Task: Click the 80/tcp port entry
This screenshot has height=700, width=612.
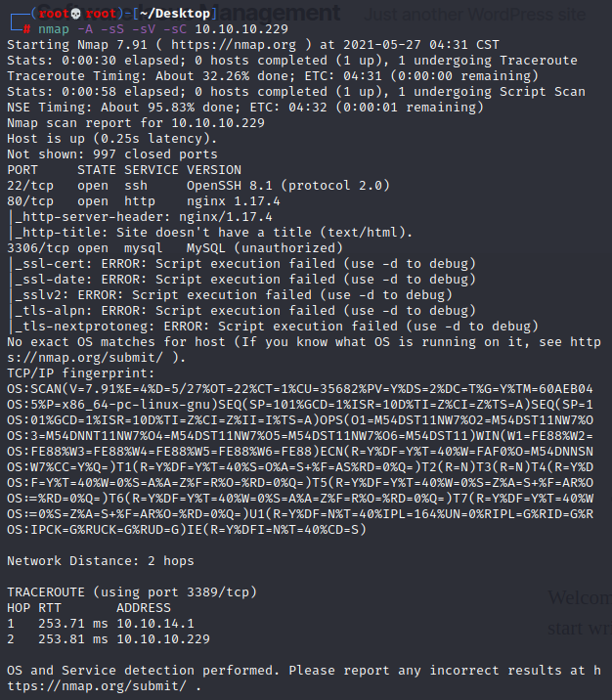Action: click(x=30, y=201)
